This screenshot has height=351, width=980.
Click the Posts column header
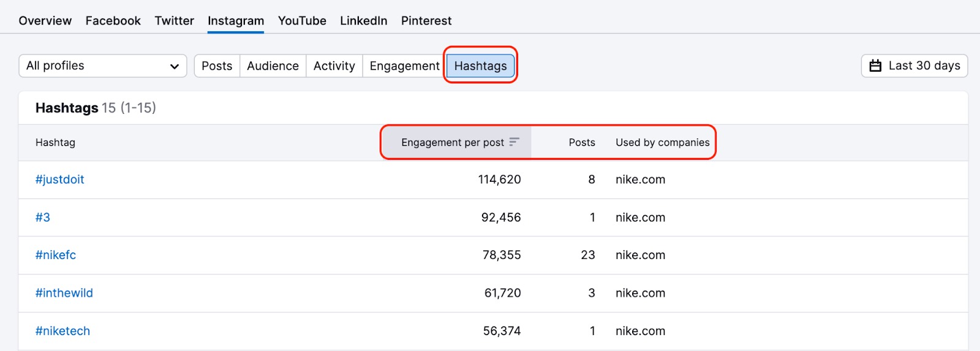(x=582, y=142)
